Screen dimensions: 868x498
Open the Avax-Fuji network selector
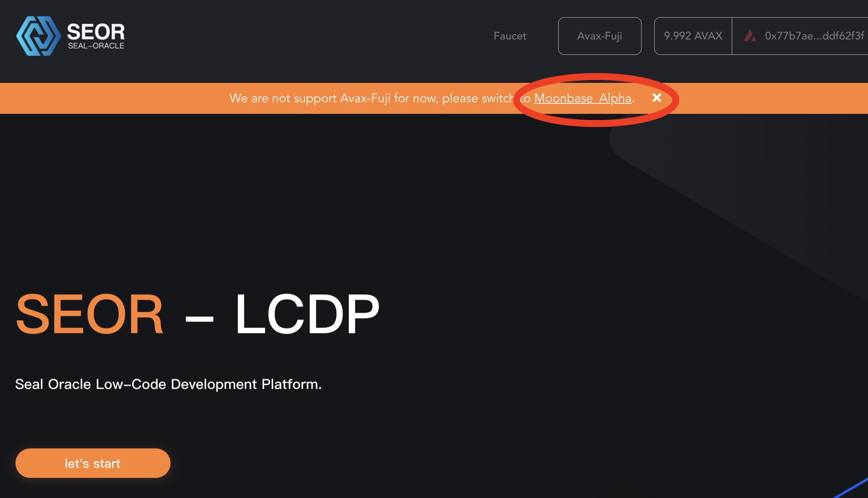(599, 36)
